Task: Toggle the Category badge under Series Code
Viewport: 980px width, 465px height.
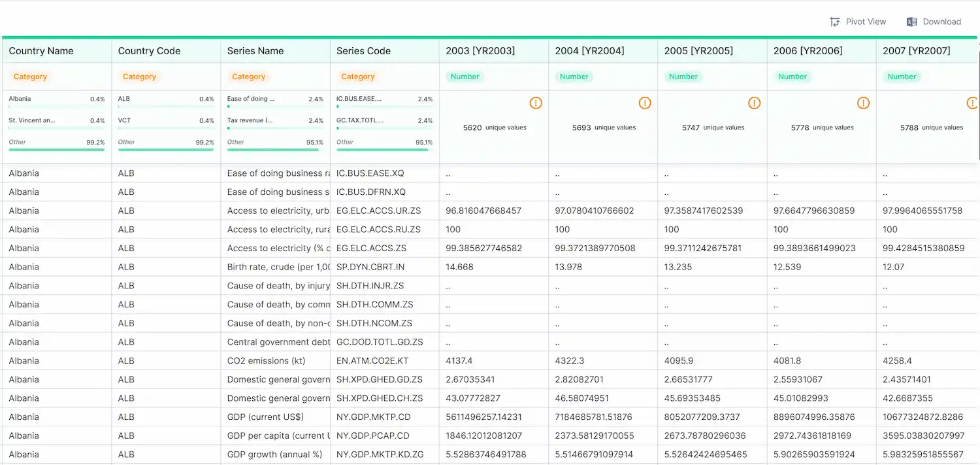Action: (x=357, y=77)
